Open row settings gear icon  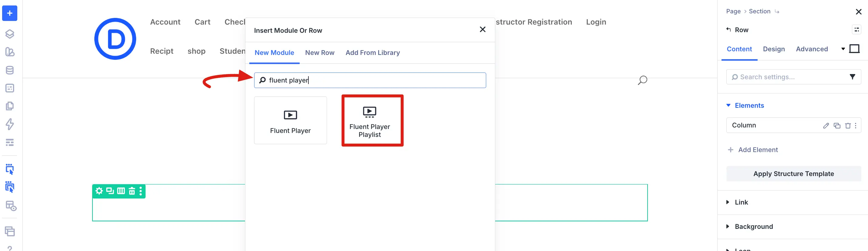pos(99,191)
